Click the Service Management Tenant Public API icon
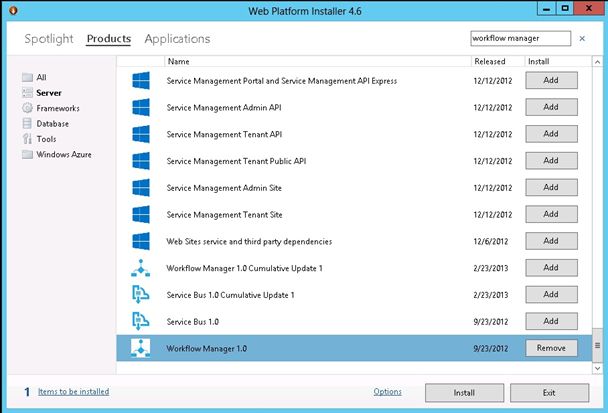Screen dimensions: 608x413 tap(141, 161)
